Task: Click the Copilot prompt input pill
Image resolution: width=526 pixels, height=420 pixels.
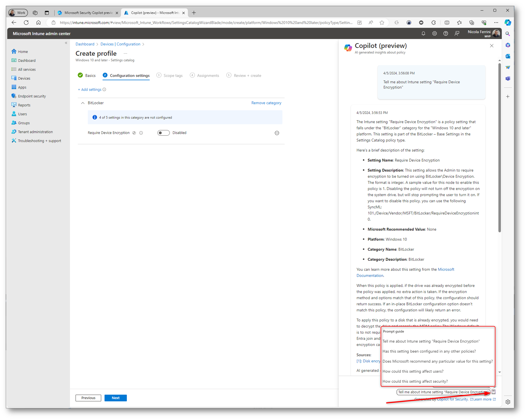Action: 443,392
